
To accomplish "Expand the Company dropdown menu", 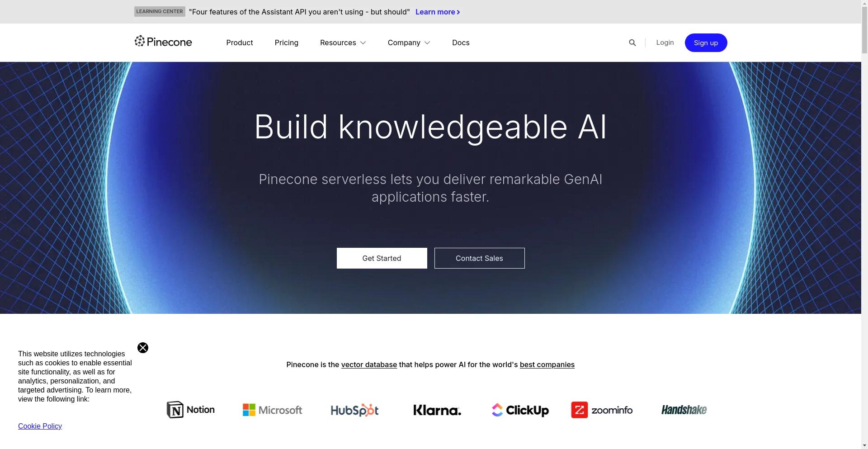I will pyautogui.click(x=409, y=43).
